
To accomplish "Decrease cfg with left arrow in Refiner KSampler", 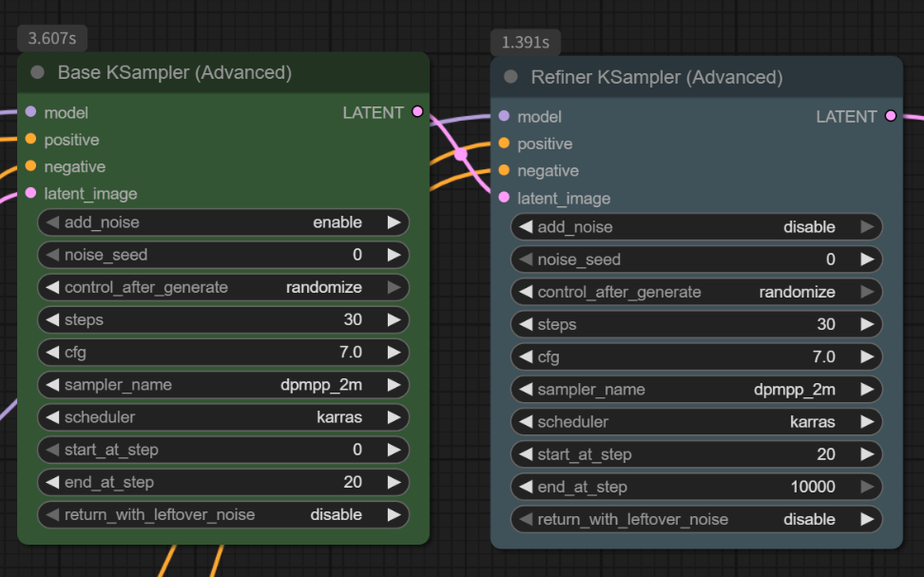I will coord(525,357).
